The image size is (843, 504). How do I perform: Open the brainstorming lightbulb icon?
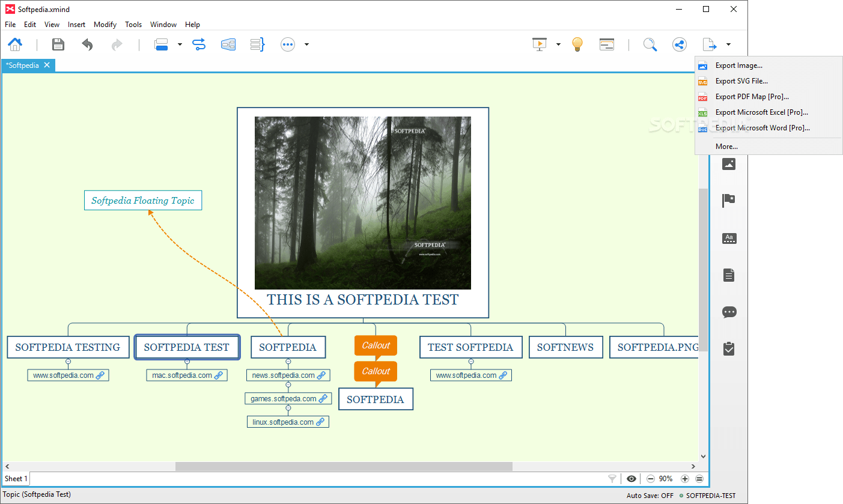point(577,44)
